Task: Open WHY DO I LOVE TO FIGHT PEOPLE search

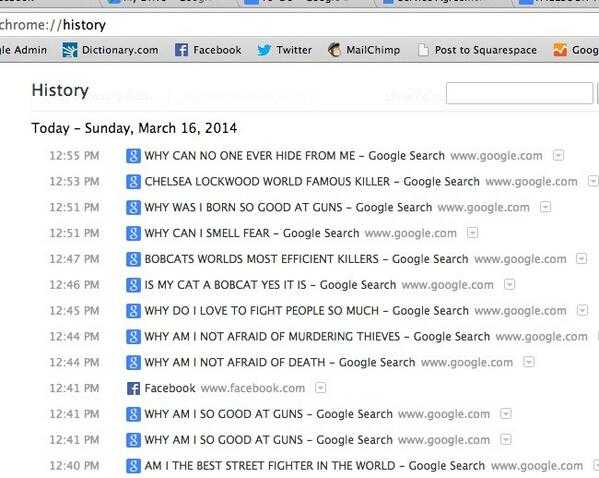Action: click(306, 311)
